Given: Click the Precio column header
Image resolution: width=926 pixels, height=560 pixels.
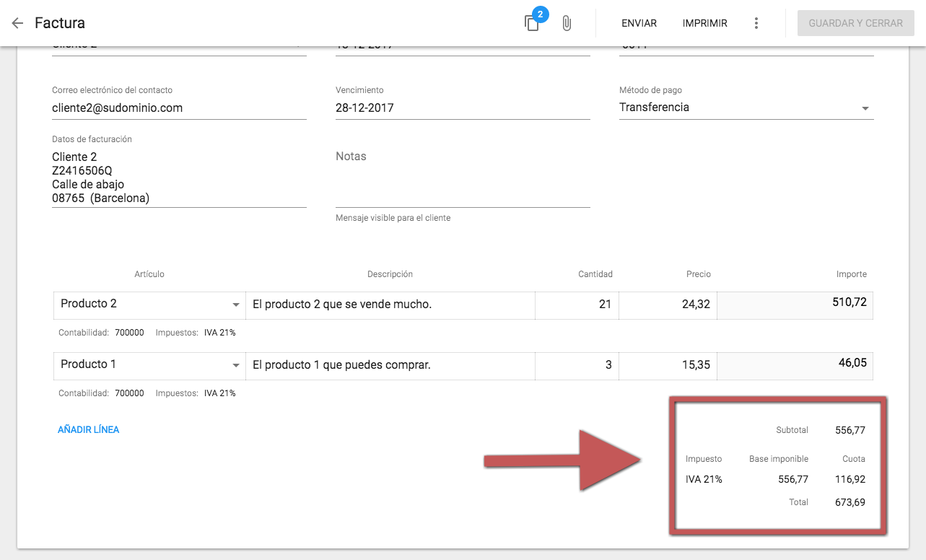Looking at the screenshot, I should click(x=699, y=274).
